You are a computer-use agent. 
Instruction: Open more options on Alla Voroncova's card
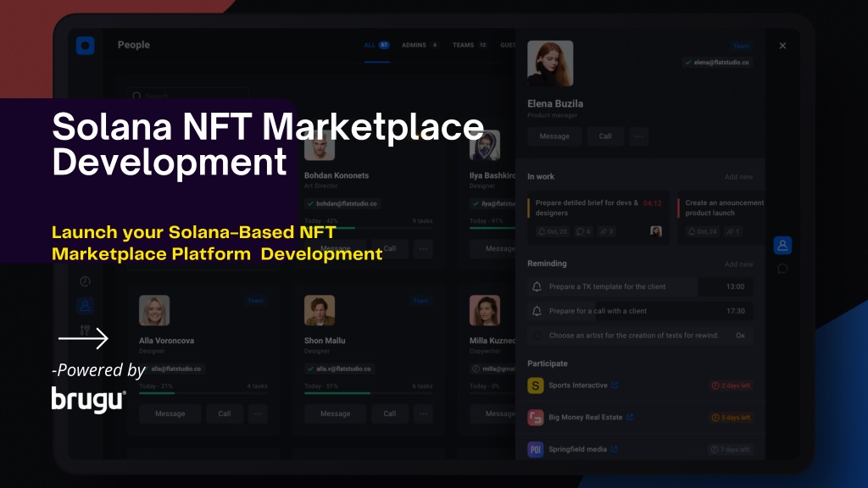tap(258, 413)
